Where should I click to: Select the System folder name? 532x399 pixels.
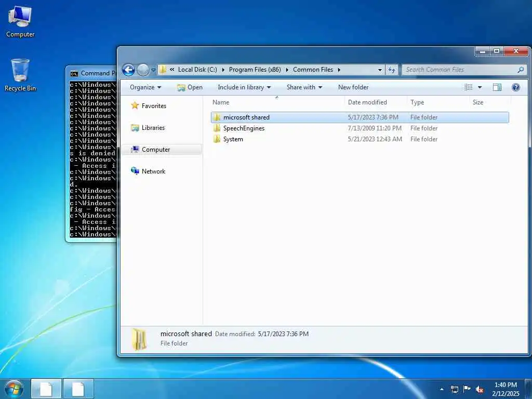pos(233,139)
